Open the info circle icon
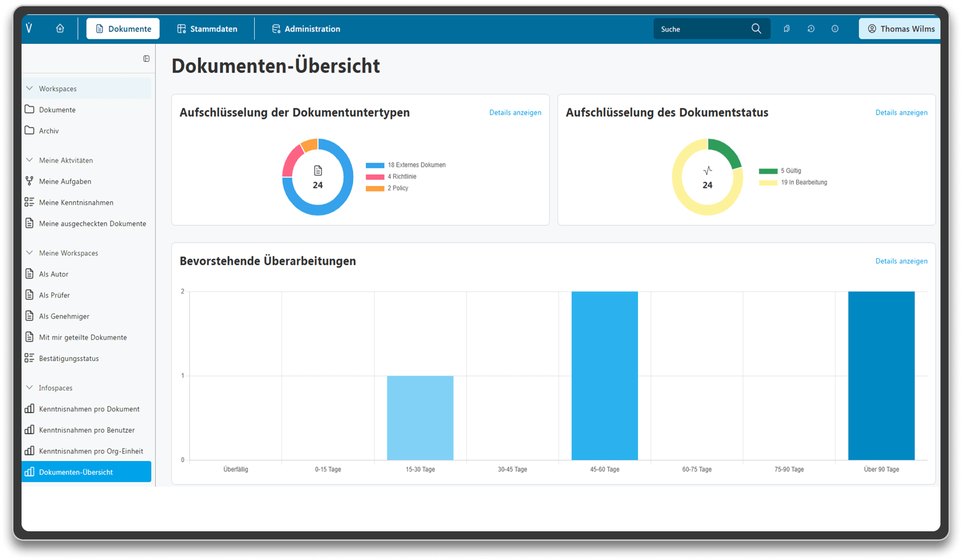Viewport: 962px width, 560px height. coord(835,29)
